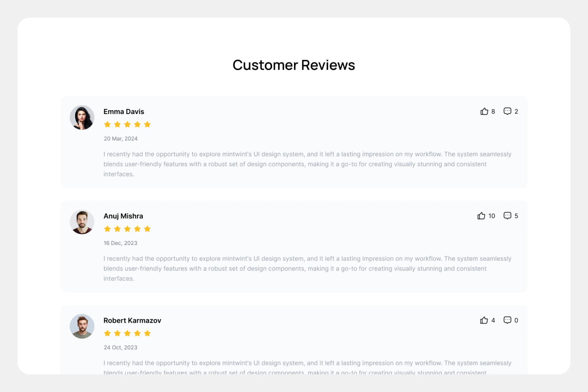Screen dimensions: 588x392
Task: Open Emma Davis's profile photo
Action: (x=82, y=118)
